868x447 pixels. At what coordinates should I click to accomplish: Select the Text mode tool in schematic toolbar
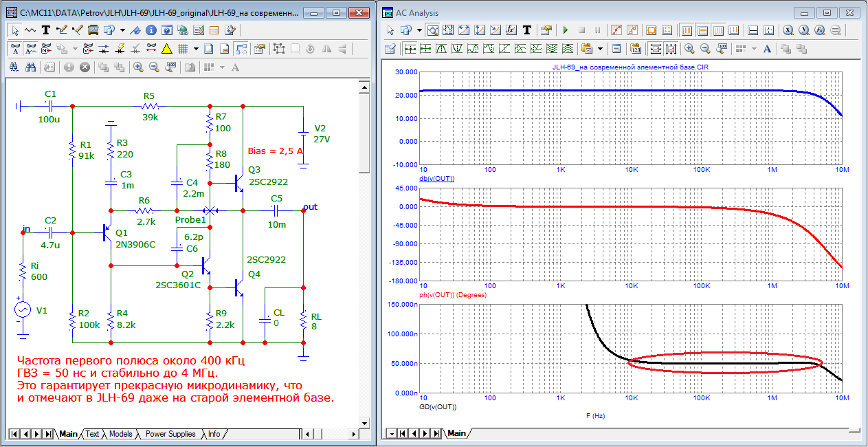click(x=46, y=30)
